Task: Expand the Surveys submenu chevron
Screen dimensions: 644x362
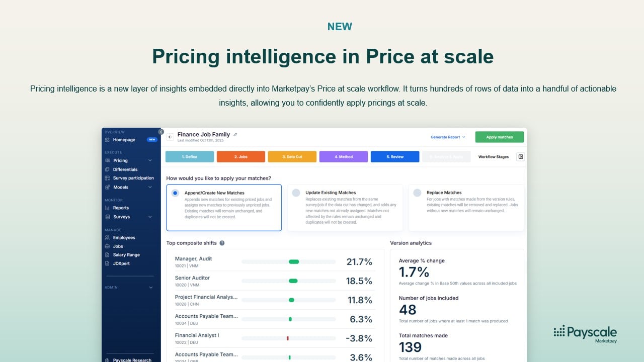Action: (150, 217)
